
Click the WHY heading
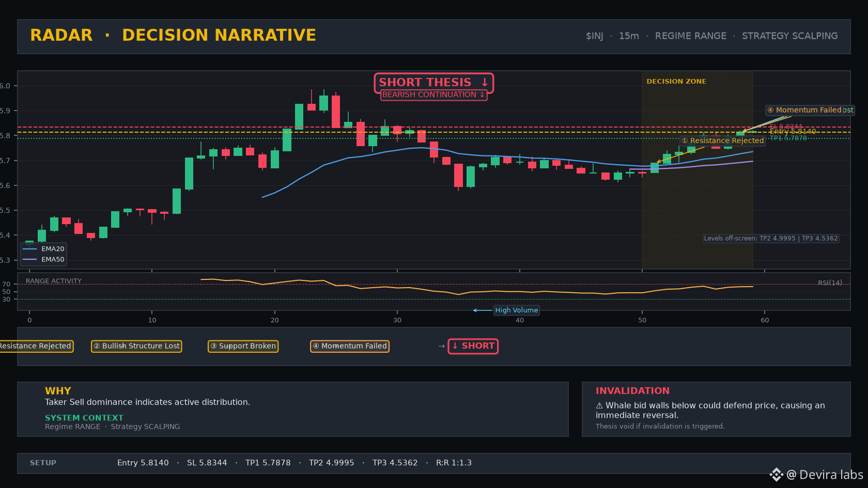58,391
